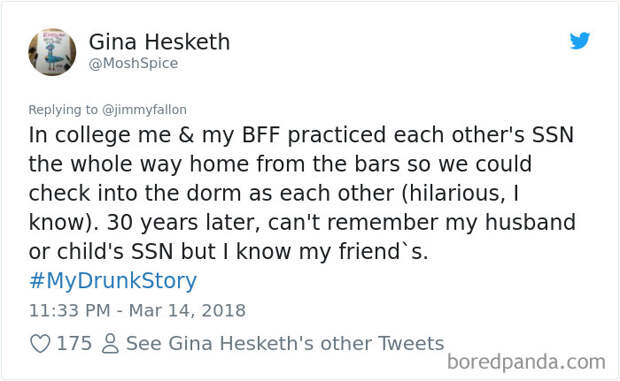Click the 11:33 PM time stamp
Image resolution: width=620 pixels, height=381 pixels.
(70, 311)
